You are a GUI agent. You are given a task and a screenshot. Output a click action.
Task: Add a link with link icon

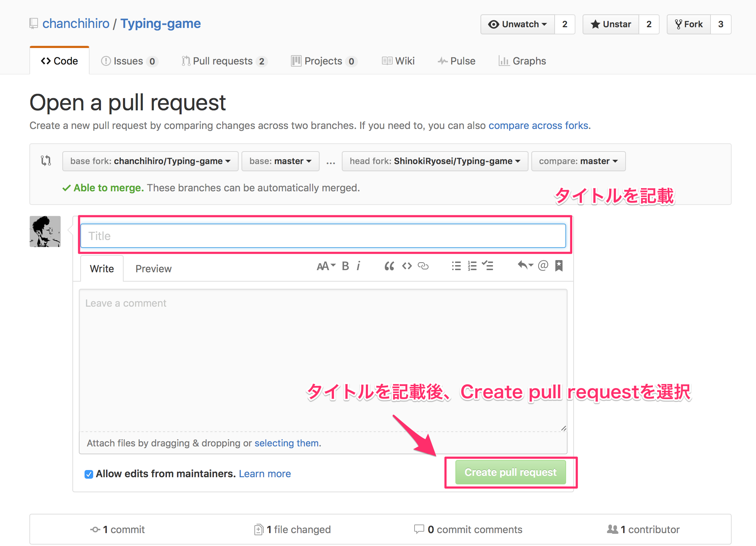pyautogui.click(x=423, y=266)
